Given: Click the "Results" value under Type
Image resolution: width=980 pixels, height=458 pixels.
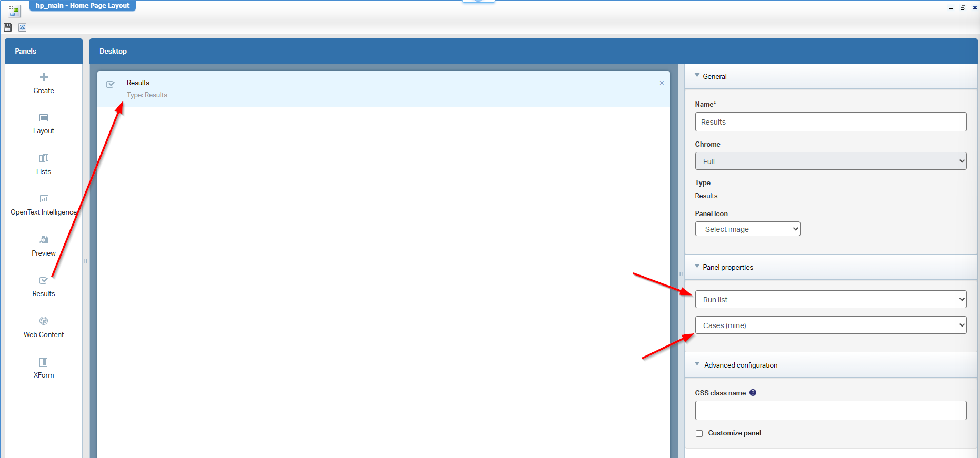Looking at the screenshot, I should (x=706, y=196).
